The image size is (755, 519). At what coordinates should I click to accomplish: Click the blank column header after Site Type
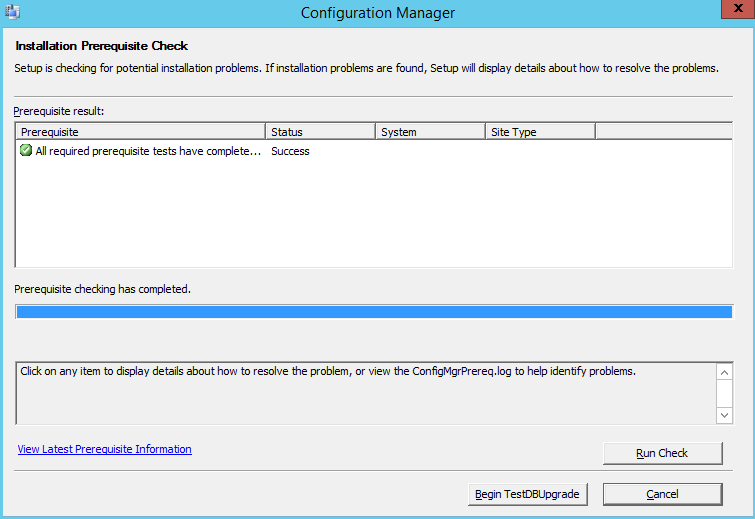663,132
